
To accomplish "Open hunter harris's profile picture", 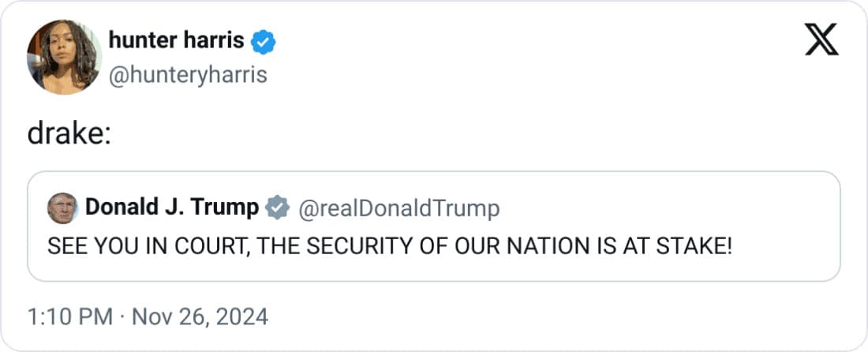I will click(x=64, y=57).
